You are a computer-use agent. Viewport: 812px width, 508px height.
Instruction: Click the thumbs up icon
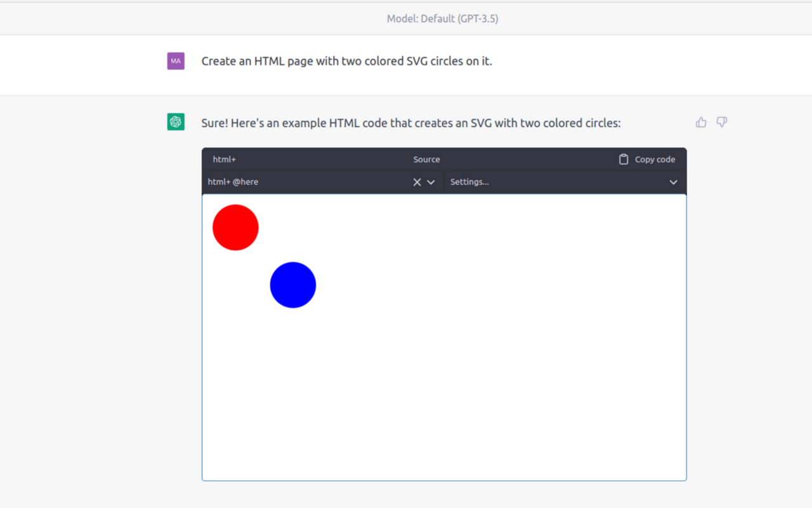coord(701,122)
